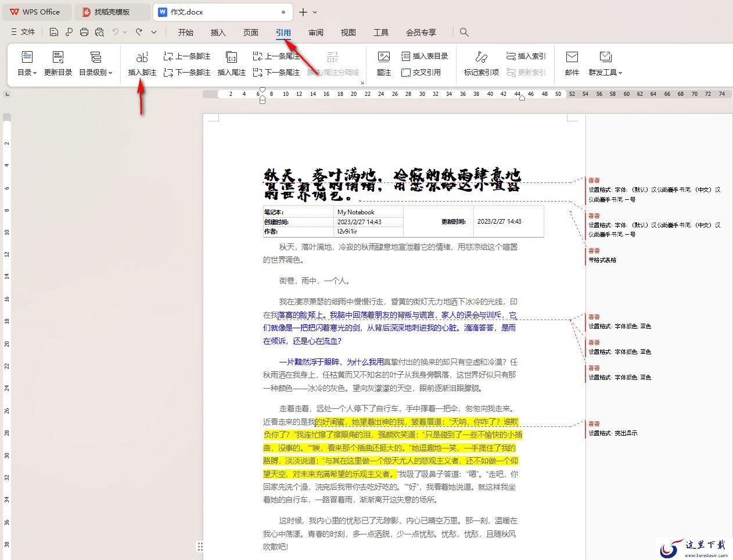This screenshot has height=560, width=733.
Task: Insert a footnote with 插入脚注
Action: 142,64
